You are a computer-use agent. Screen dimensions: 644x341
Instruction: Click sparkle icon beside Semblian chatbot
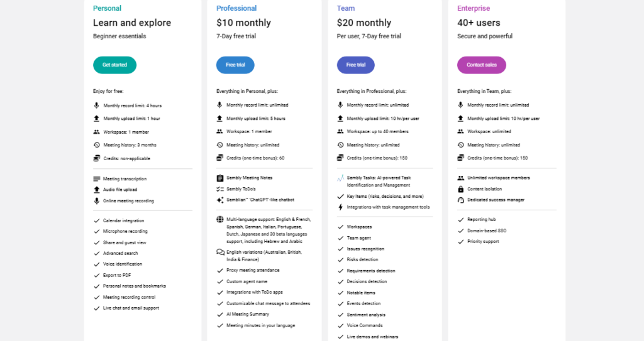coord(219,200)
